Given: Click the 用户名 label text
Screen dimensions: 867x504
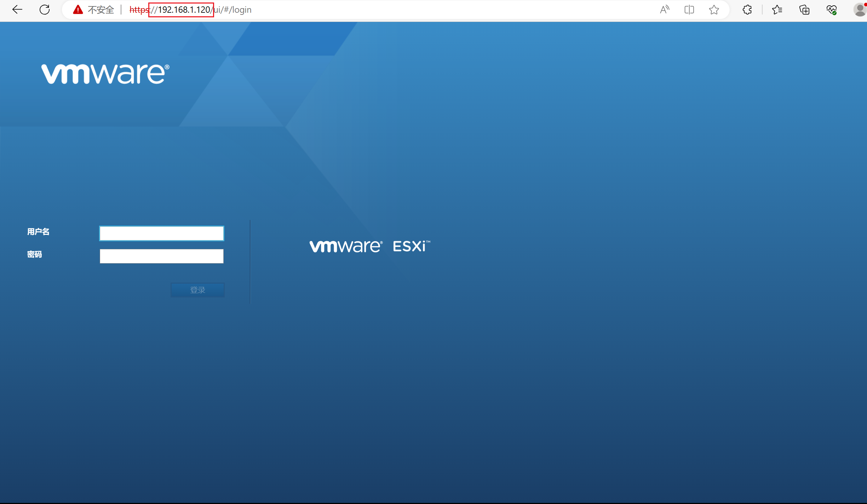Looking at the screenshot, I should tap(38, 232).
